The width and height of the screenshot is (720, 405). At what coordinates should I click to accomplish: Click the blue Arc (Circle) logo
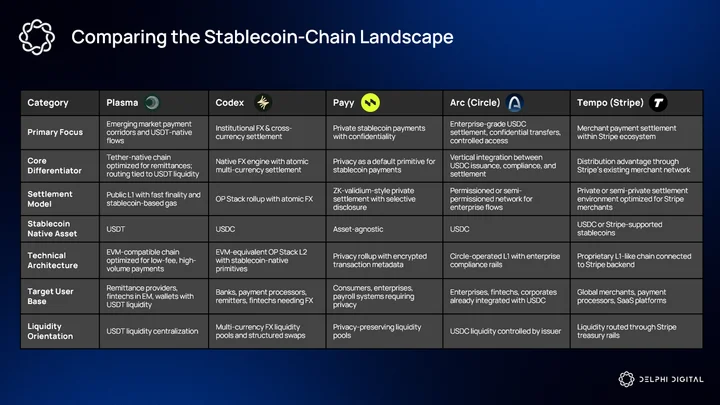514,103
